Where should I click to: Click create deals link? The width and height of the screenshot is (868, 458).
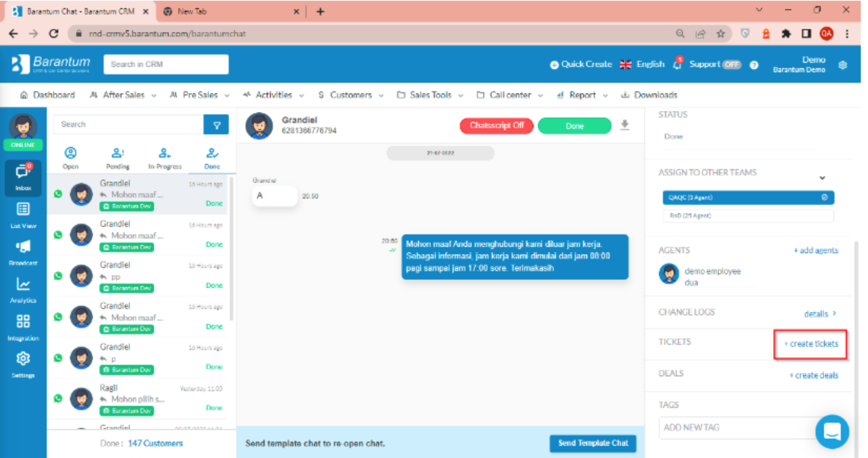point(814,375)
